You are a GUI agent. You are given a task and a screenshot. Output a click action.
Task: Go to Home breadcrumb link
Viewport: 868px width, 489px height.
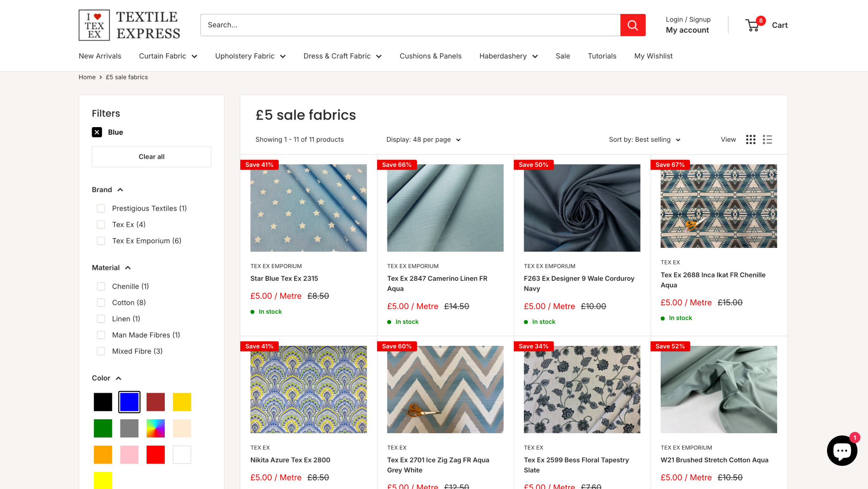tap(87, 77)
